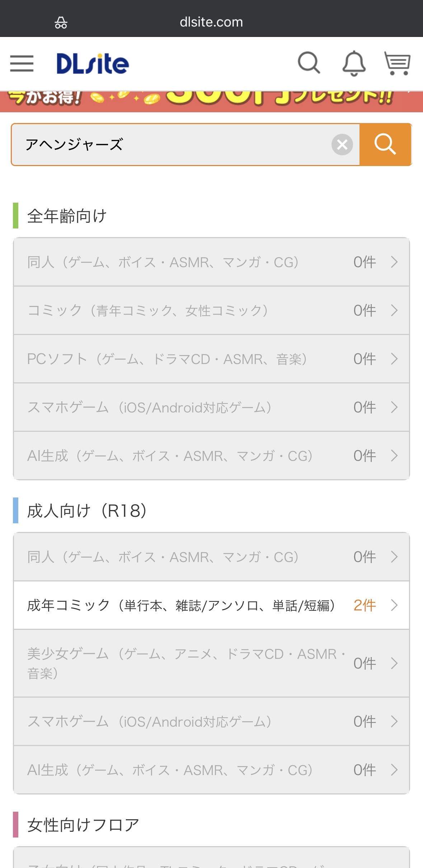Open the shopping cart
423x868 pixels.
click(397, 63)
